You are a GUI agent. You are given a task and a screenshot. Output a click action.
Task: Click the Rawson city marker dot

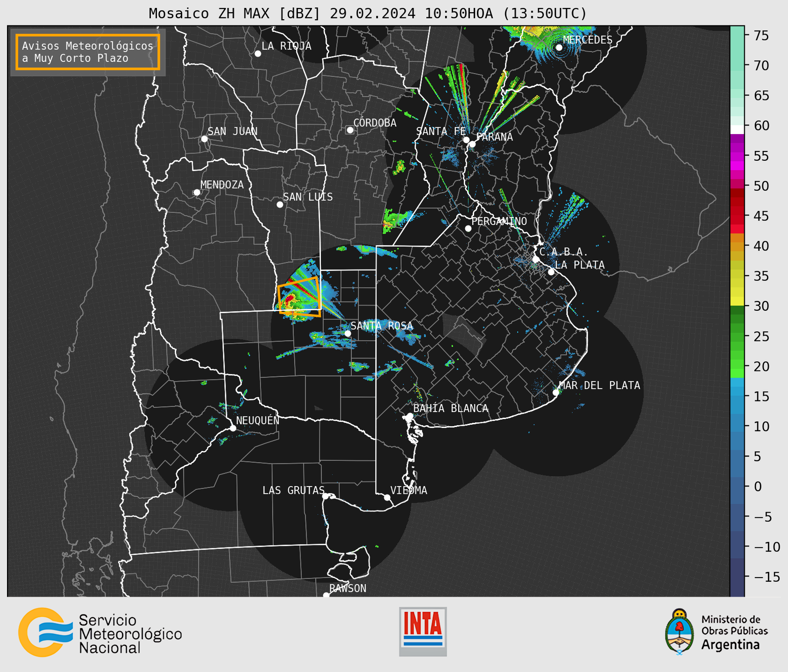click(326, 595)
